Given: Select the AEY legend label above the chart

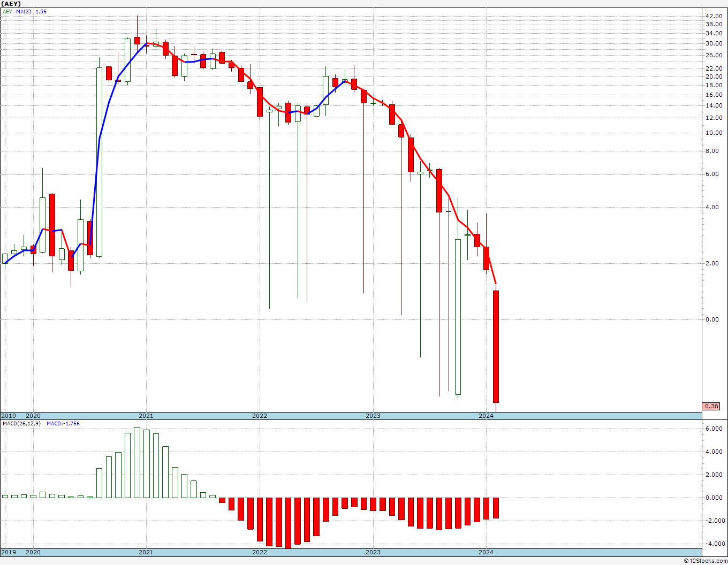Looking at the screenshot, I should tap(7, 11).
